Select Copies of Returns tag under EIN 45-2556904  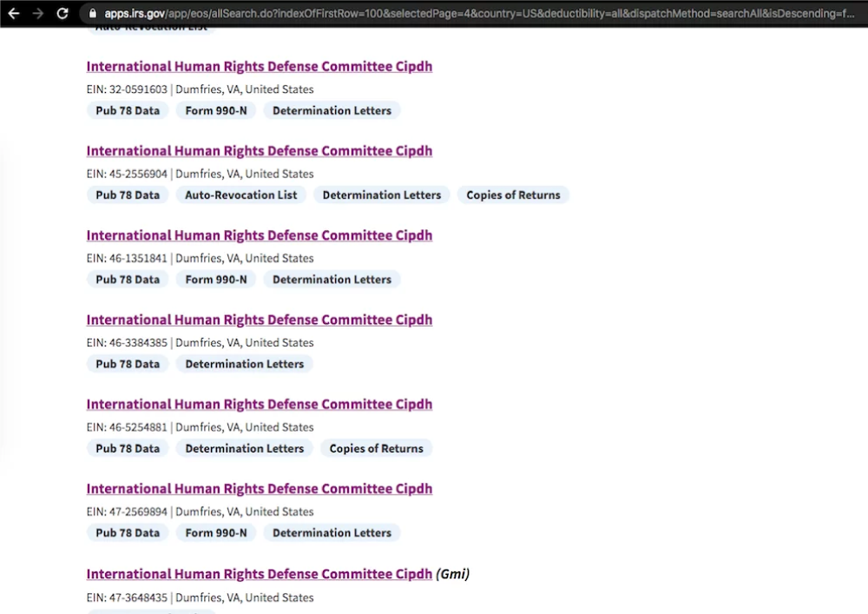click(513, 195)
